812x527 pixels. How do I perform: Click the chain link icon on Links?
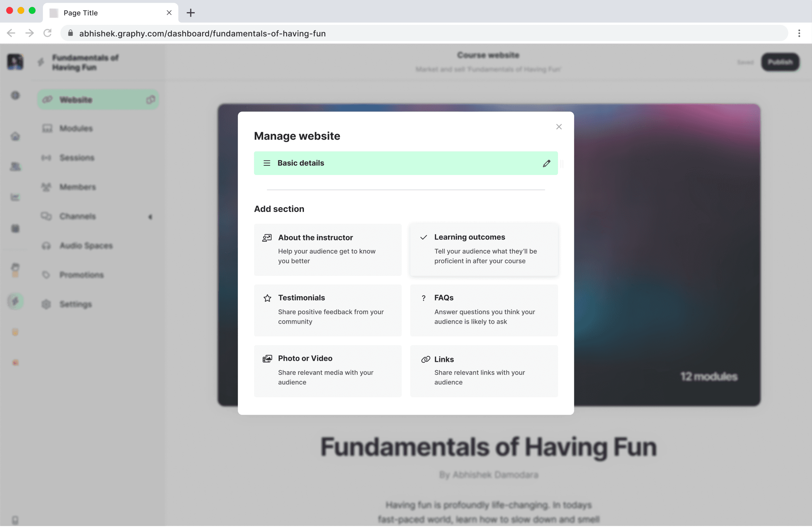[x=425, y=359]
